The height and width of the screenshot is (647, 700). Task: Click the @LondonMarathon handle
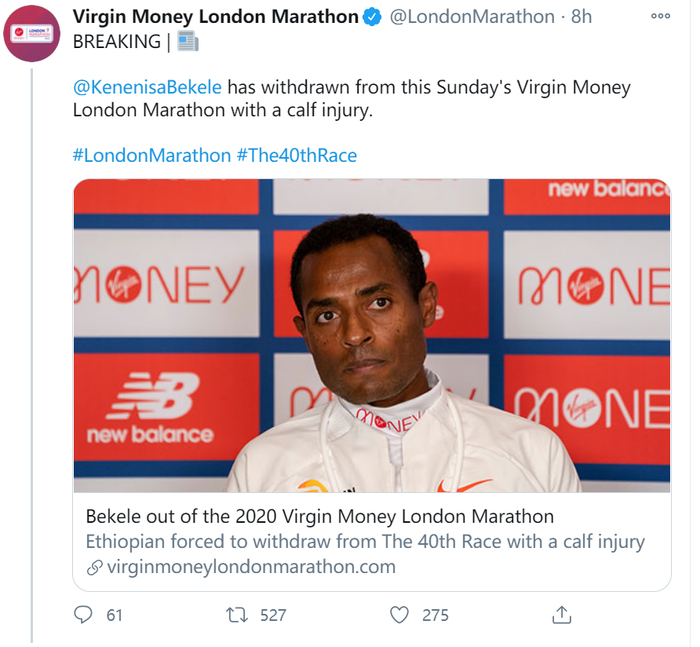click(x=470, y=17)
